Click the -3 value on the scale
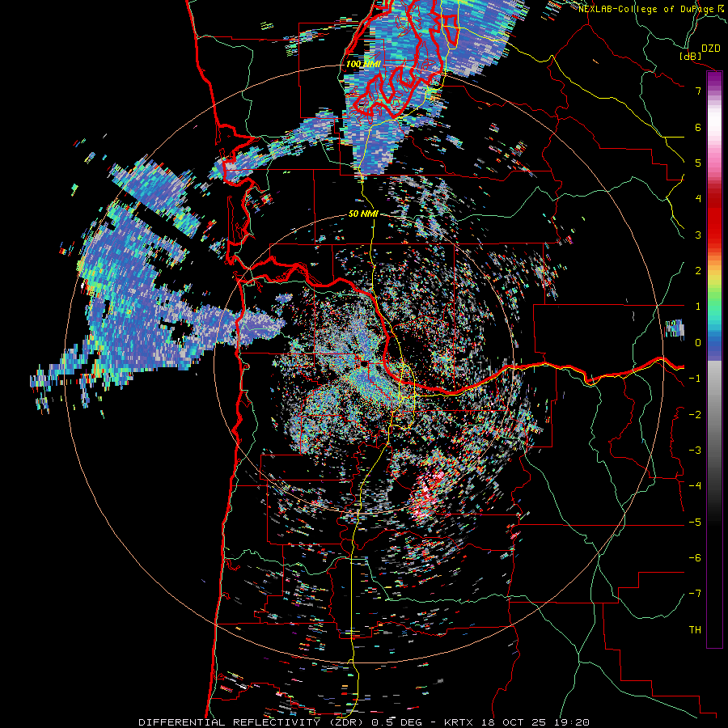The image size is (728, 728). point(695,451)
